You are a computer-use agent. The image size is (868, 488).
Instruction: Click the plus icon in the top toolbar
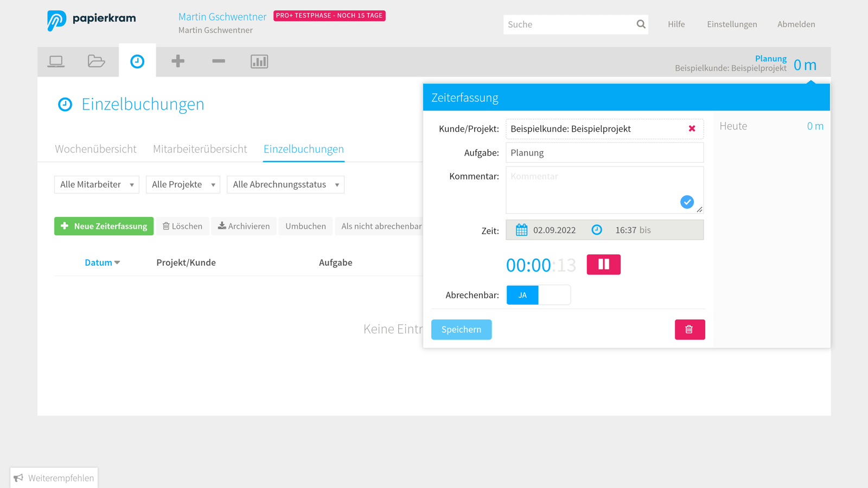178,61
